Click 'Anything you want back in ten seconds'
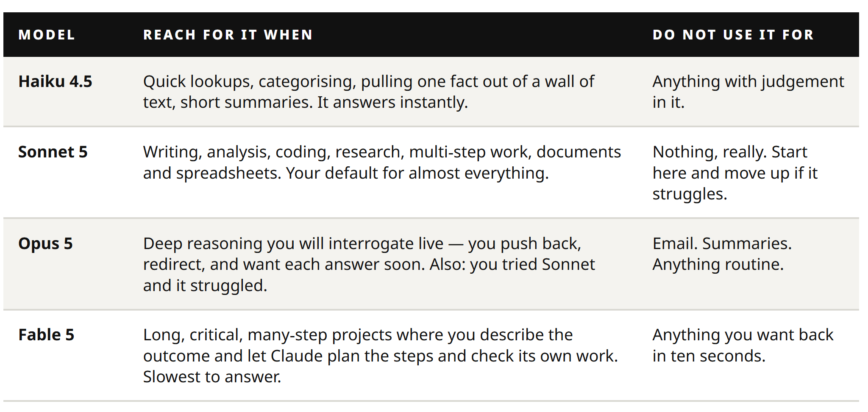 (x=743, y=345)
